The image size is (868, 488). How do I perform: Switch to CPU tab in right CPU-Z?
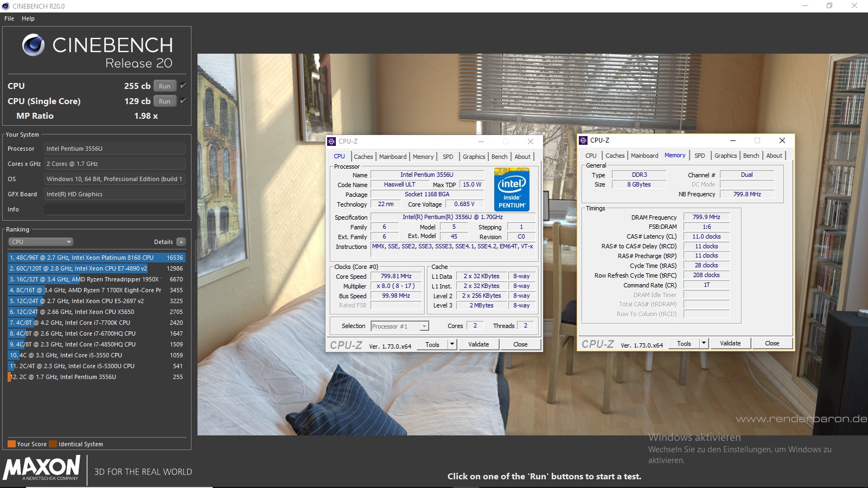click(x=591, y=156)
